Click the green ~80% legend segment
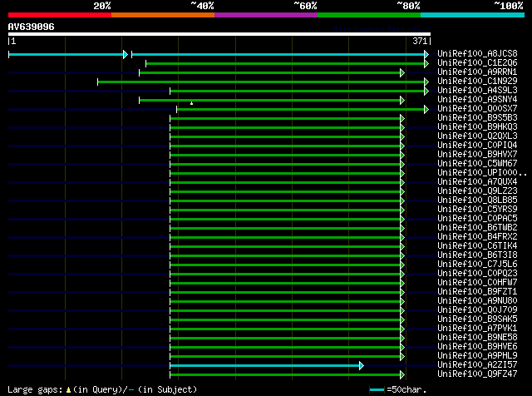This screenshot has width=532, height=396. tap(369, 15)
